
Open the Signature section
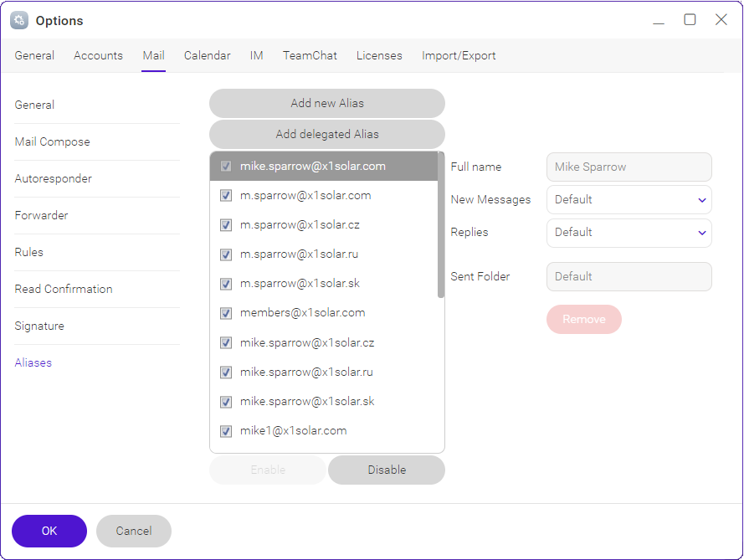[x=39, y=326]
